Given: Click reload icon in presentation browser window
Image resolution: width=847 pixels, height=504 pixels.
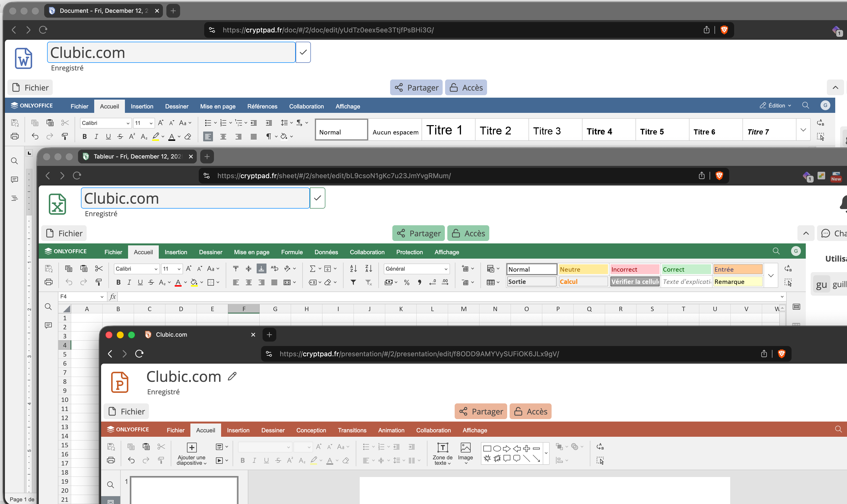Looking at the screenshot, I should coord(139,354).
